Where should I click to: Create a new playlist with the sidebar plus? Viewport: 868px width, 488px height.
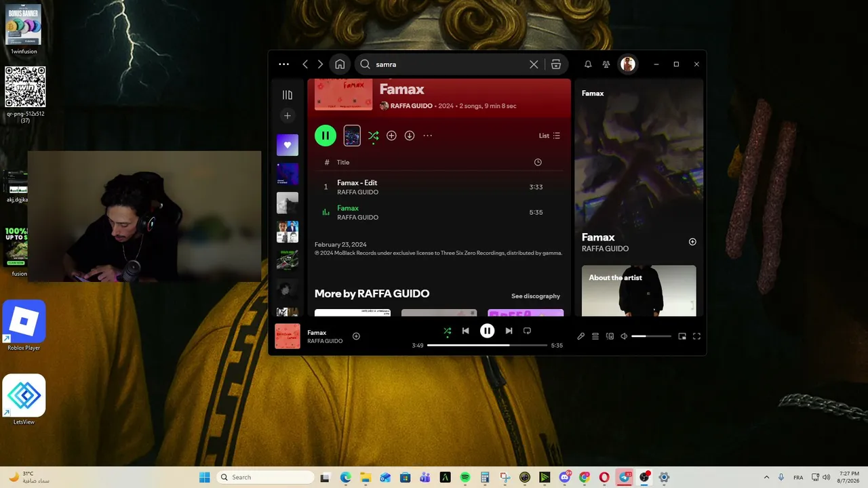click(288, 116)
